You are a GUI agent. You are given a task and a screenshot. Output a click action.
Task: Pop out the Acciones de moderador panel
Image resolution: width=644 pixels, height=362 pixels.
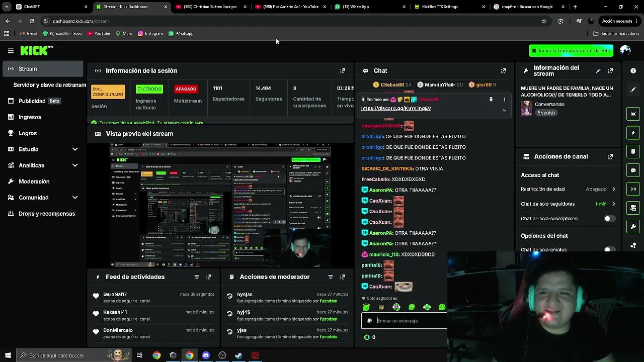point(343,277)
